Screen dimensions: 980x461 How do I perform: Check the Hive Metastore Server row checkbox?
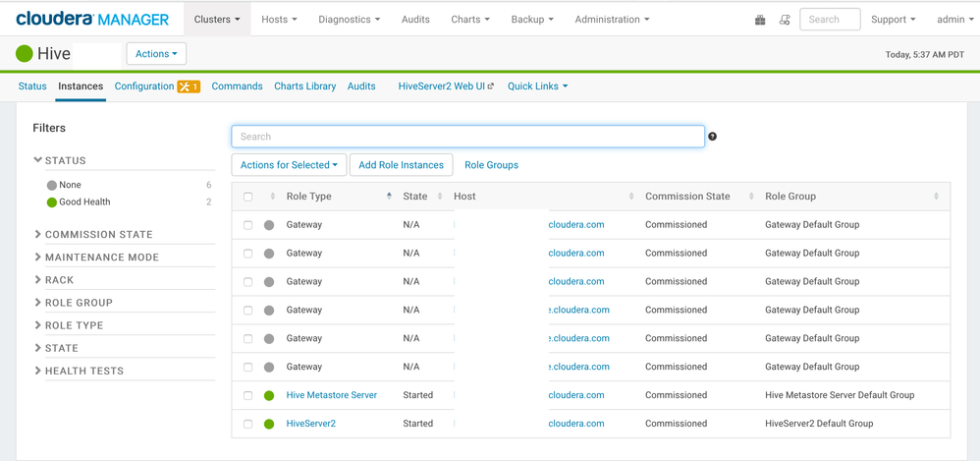click(x=248, y=395)
